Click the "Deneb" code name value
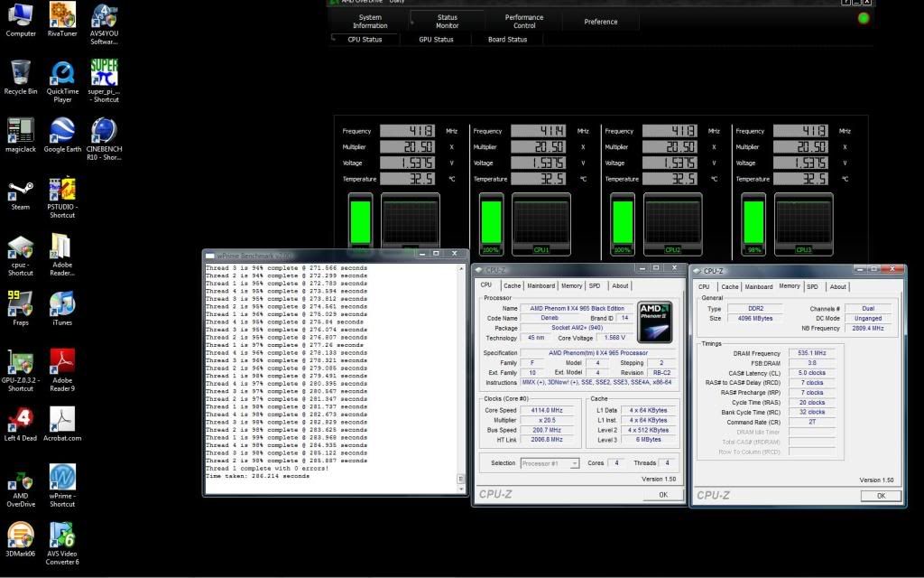This screenshot has width=924, height=578. [550, 318]
